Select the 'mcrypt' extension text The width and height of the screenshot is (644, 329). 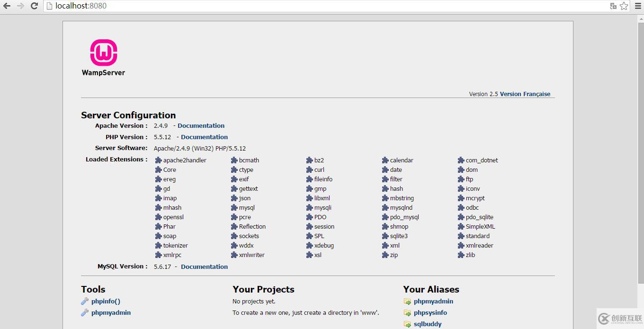click(x=475, y=198)
